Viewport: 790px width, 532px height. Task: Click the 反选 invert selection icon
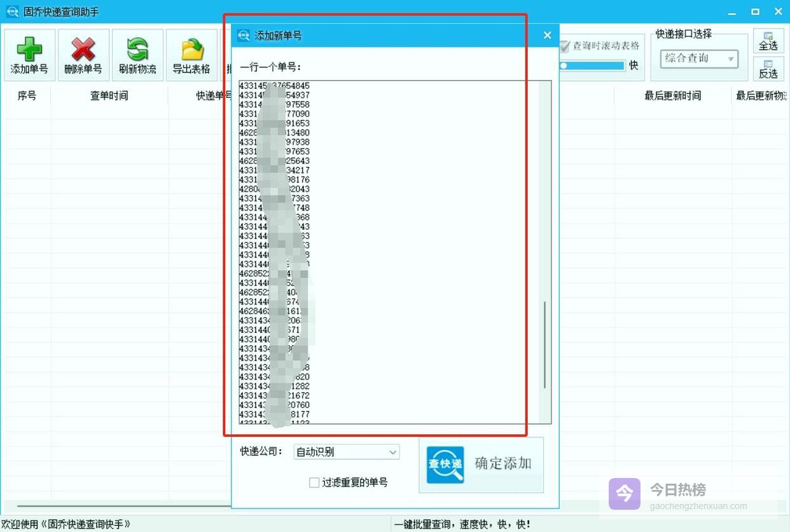[768, 69]
